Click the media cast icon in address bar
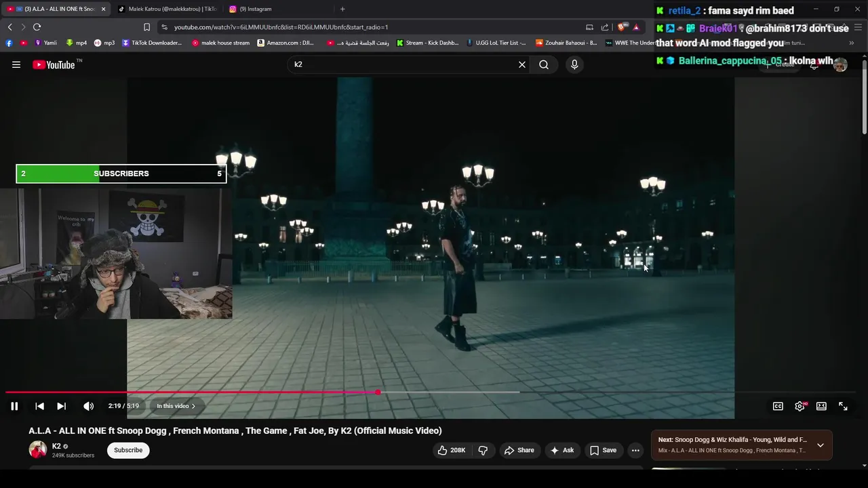Screen dimensions: 868x488 point(589,27)
